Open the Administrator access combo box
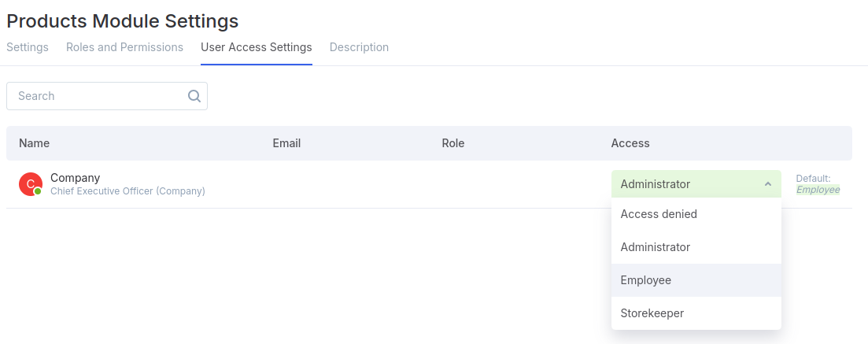 (x=696, y=184)
